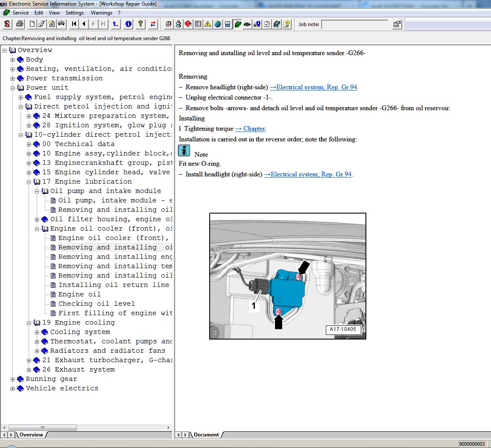The width and height of the screenshot is (491, 448).
Task: Click the yellow warning triangle icon
Action: [208, 24]
